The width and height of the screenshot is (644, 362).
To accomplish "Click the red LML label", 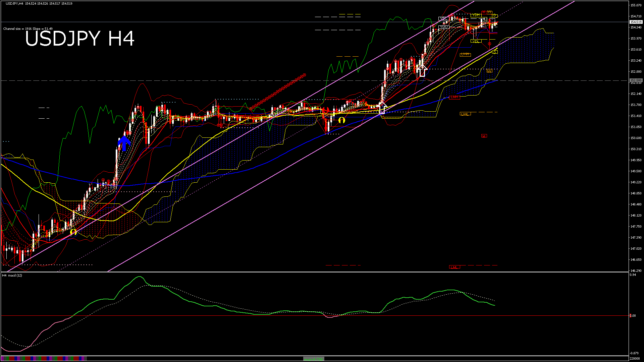I will 454,267.
